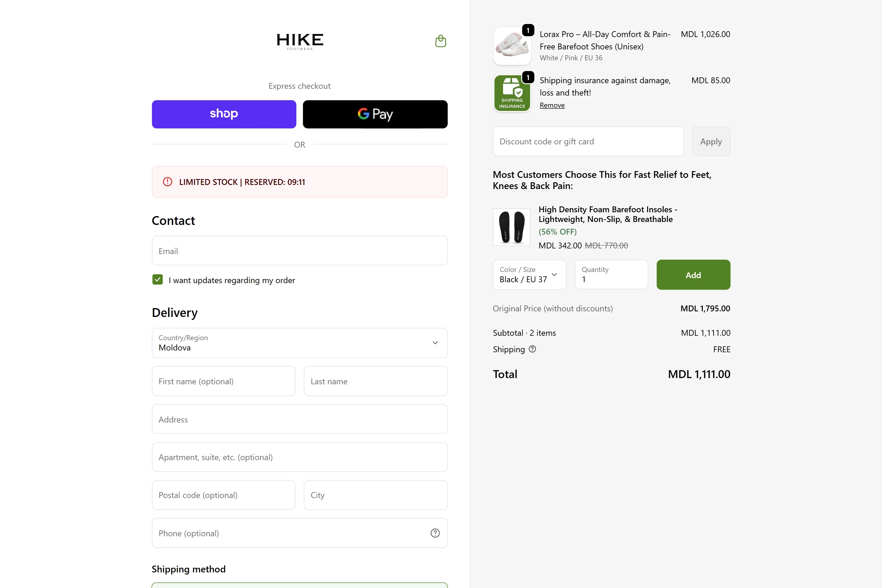
Task: Click the Barefoot Insoles product image
Action: point(512,227)
